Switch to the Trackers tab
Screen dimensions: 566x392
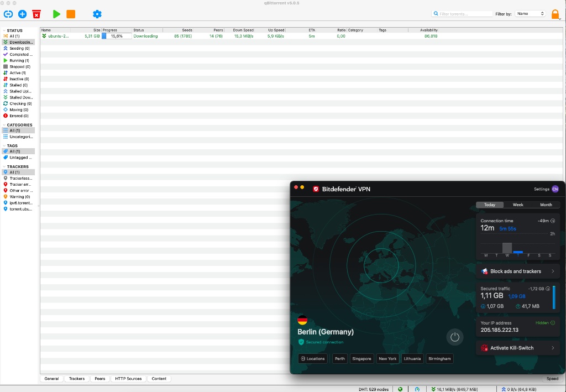tap(77, 379)
